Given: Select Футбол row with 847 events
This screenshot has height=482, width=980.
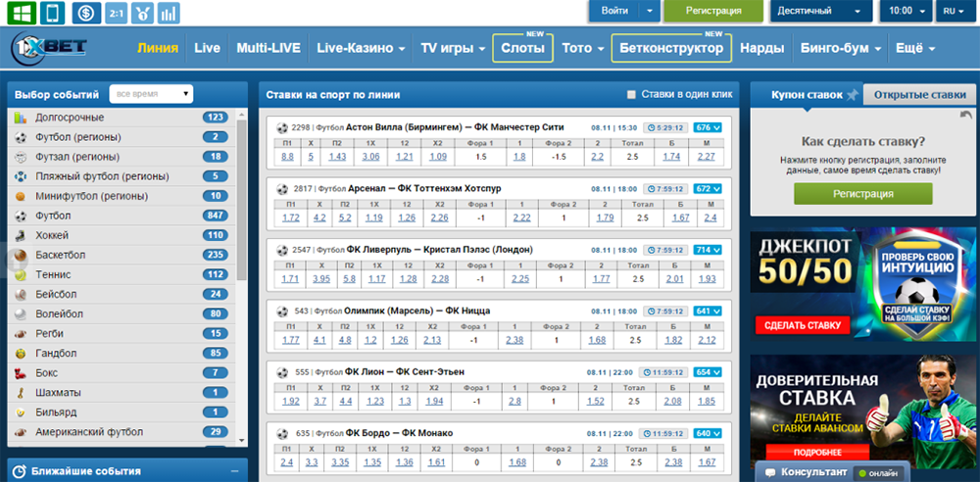Looking at the screenshot, I should [122, 216].
